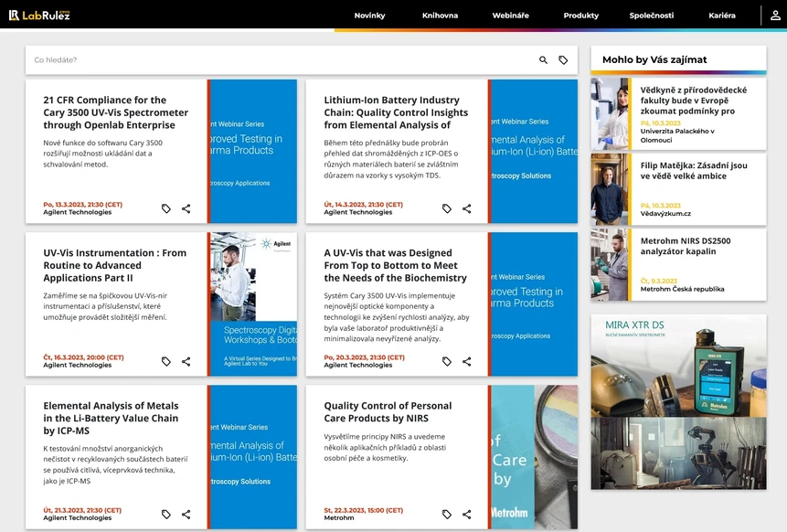Share the 21 CFR Compliance webinar
Image resolution: width=787 pixels, height=532 pixels.
186,208
